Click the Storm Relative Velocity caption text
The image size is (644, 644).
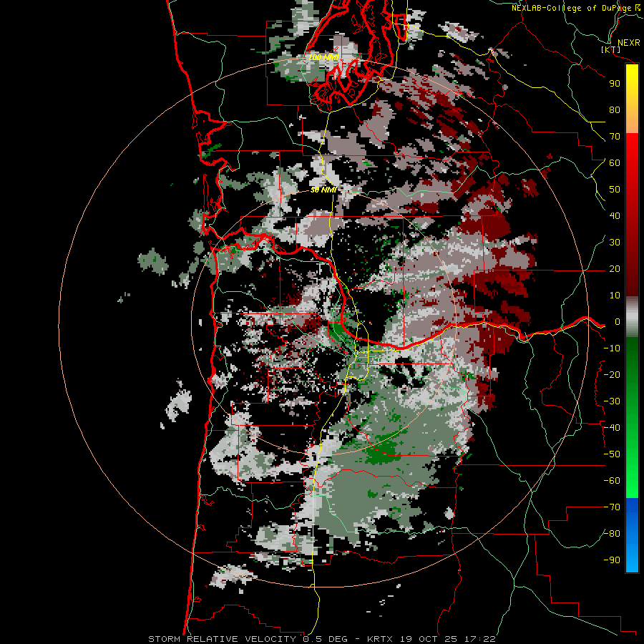tap(321, 639)
